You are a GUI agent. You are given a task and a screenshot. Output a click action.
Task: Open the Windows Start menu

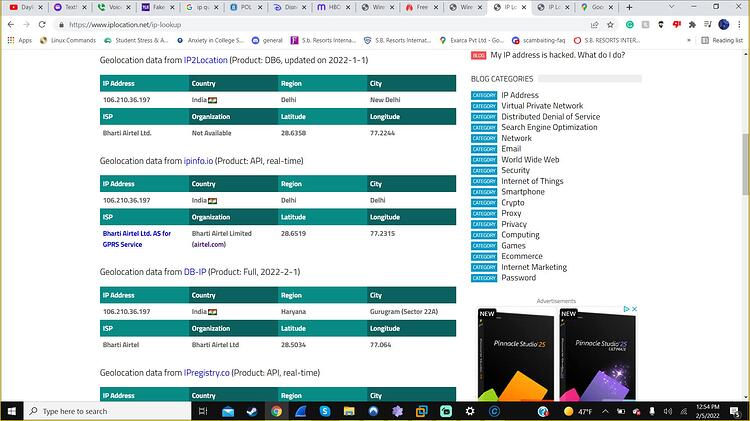click(12, 411)
